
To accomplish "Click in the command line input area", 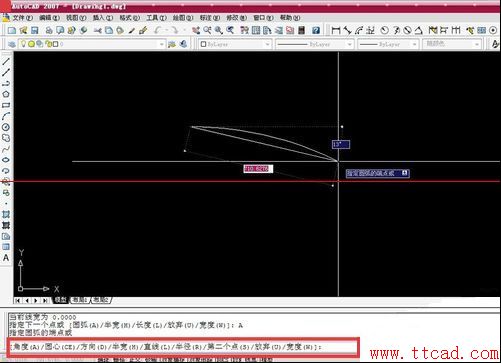I will [x=183, y=347].
